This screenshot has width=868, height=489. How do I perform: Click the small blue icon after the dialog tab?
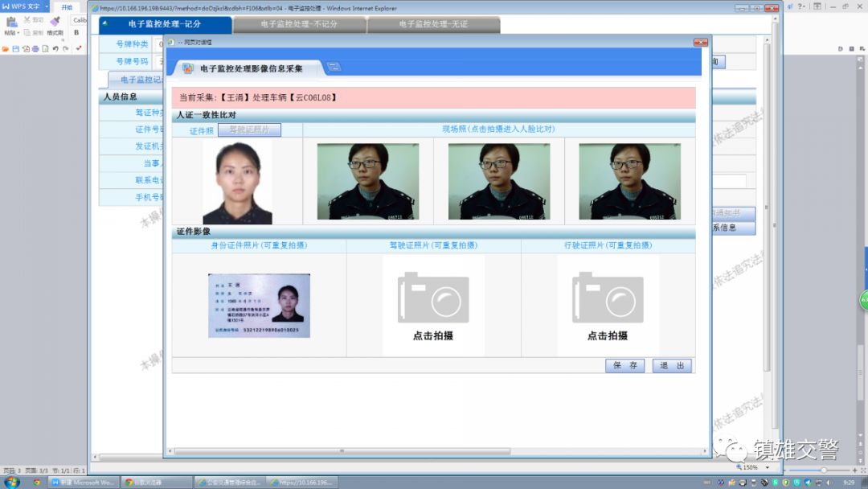point(334,67)
